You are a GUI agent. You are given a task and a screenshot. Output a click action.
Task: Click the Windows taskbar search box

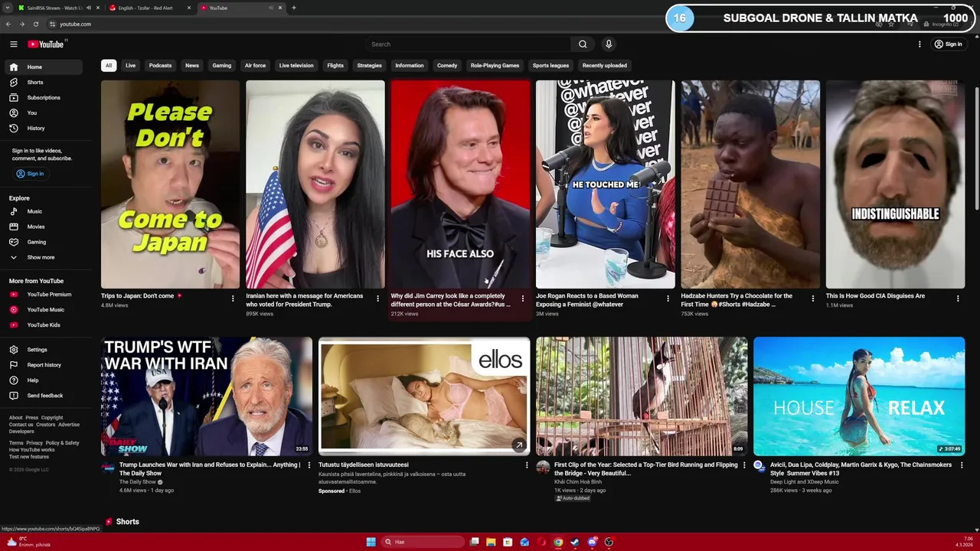click(x=423, y=542)
